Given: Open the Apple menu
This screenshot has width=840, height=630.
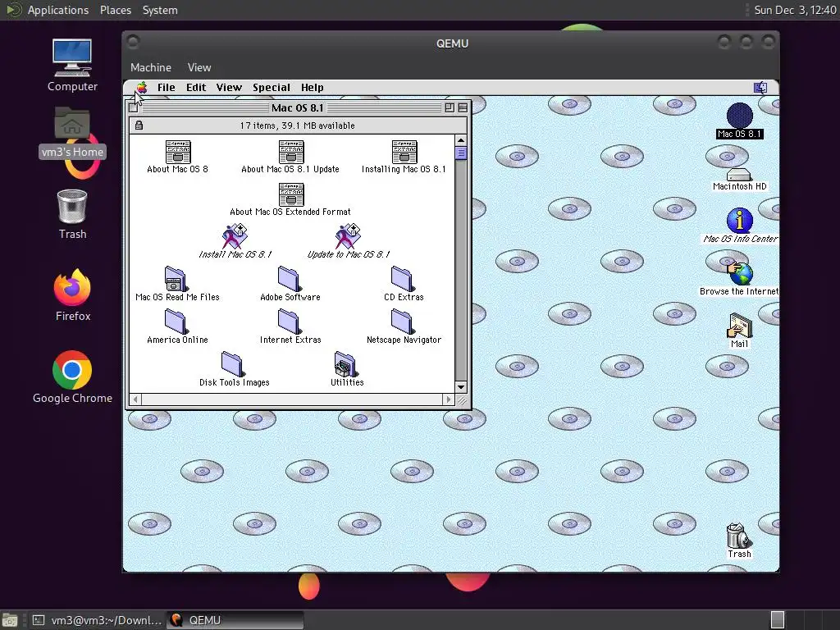Looking at the screenshot, I should (141, 87).
